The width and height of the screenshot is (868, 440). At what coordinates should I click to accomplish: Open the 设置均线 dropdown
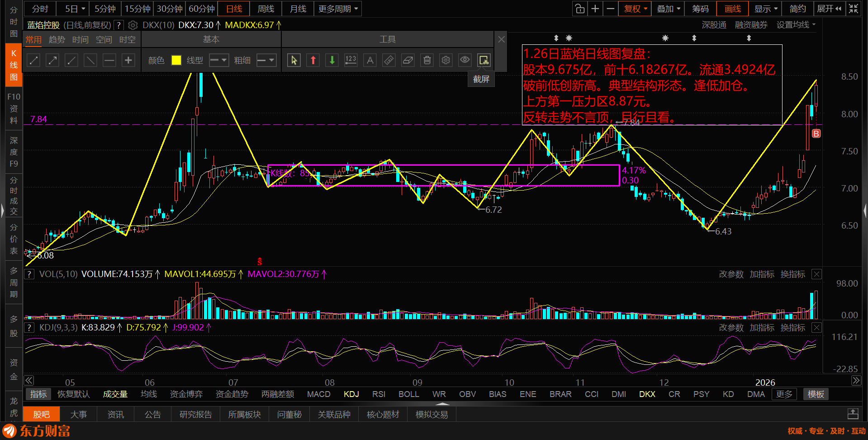796,25
